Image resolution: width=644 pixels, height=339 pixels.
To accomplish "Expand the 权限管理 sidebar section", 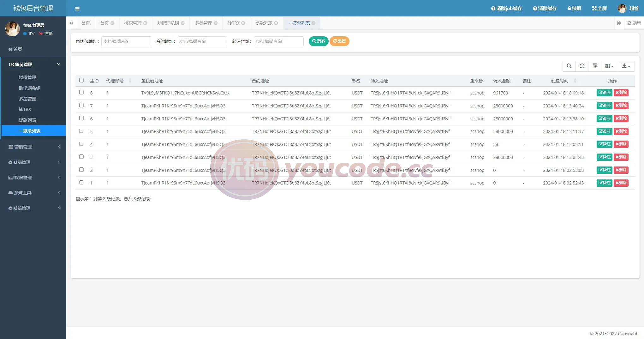I will tap(33, 178).
